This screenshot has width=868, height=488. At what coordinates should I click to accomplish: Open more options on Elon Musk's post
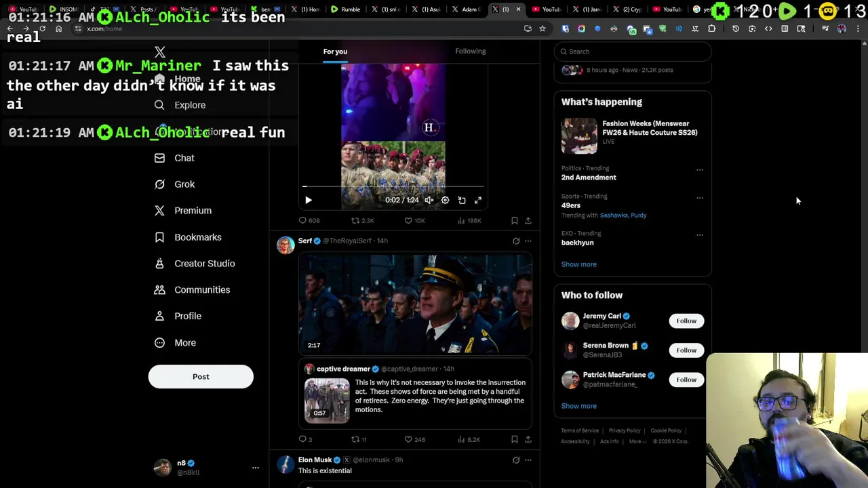[528, 460]
